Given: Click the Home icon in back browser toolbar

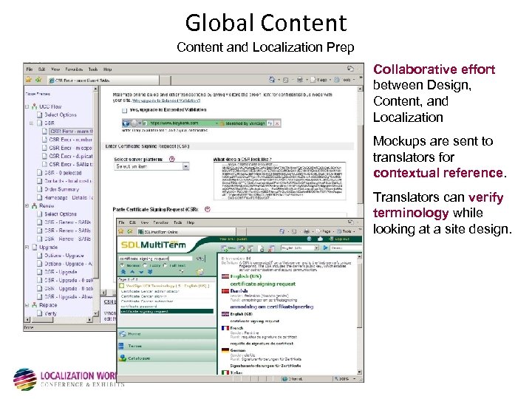Looking at the screenshot, I should [x=272, y=80].
